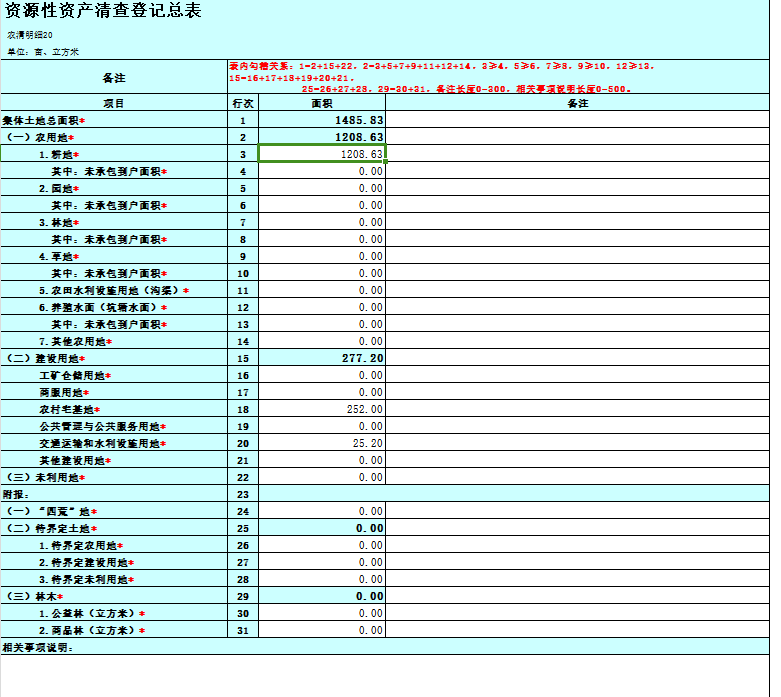The width and height of the screenshot is (781, 697).
Task: Click the 工矿仓储用地 label
Action: coord(75,375)
